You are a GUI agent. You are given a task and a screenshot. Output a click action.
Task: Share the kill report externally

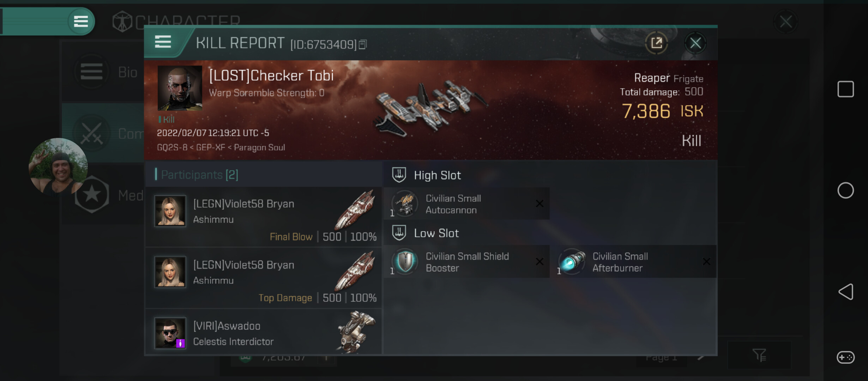[656, 43]
